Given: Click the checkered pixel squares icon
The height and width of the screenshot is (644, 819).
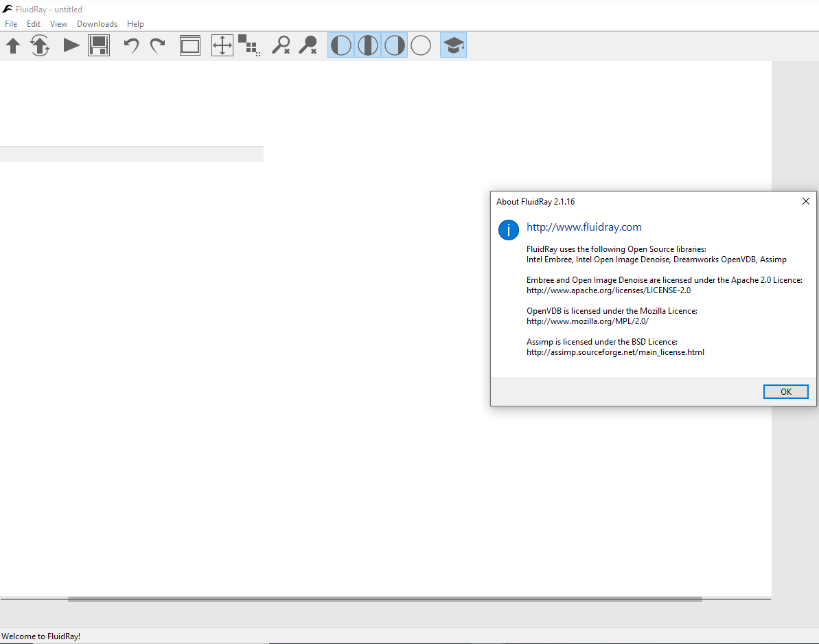Looking at the screenshot, I should (x=249, y=45).
